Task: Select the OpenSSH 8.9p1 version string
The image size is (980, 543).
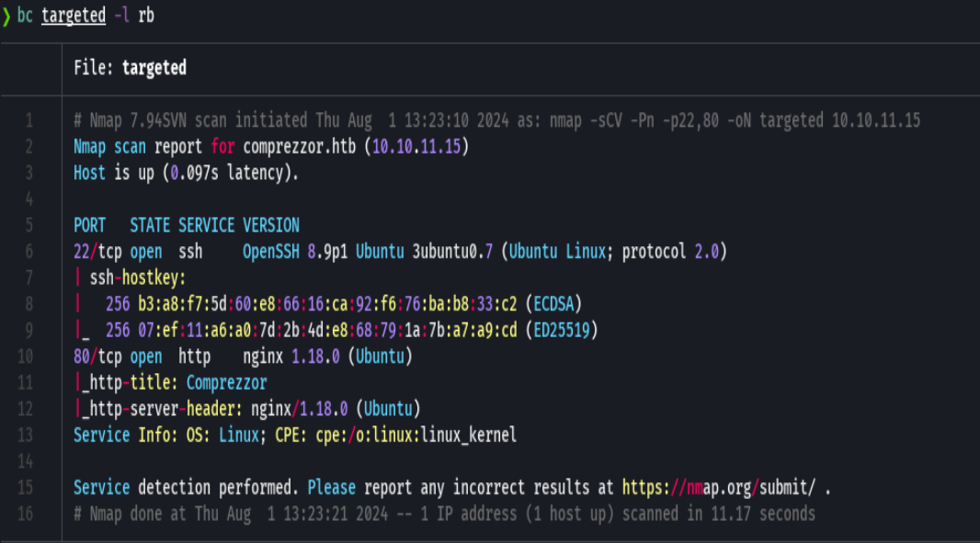Action: coord(294,251)
